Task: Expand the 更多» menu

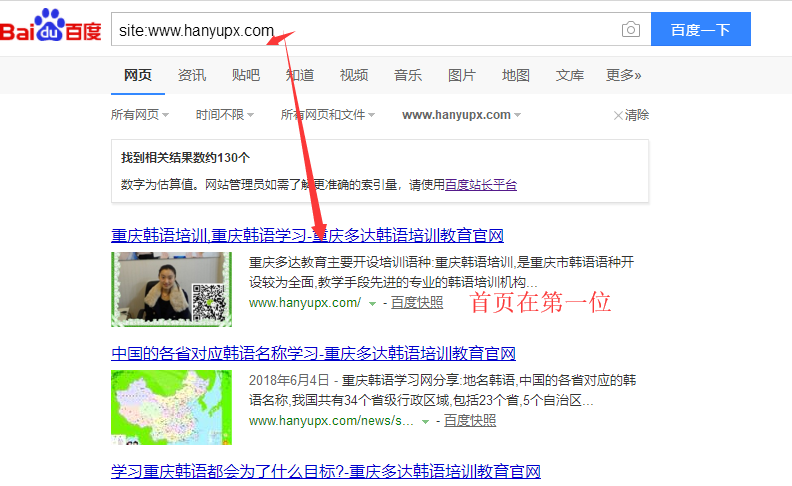Action: 623,75
